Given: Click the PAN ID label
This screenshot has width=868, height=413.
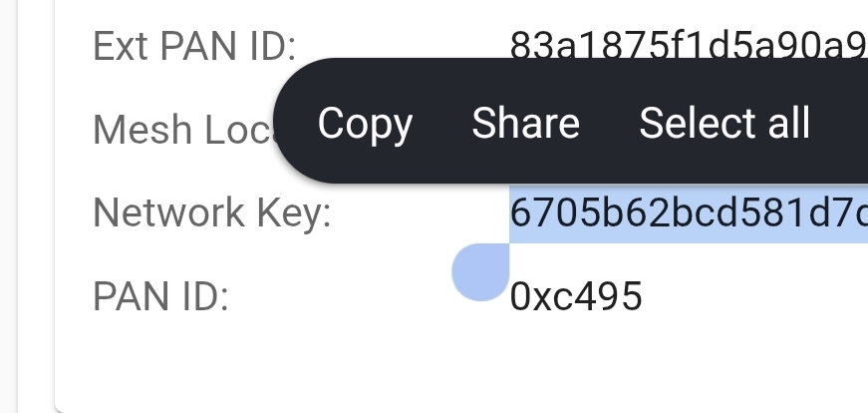Looking at the screenshot, I should pyautogui.click(x=160, y=296).
